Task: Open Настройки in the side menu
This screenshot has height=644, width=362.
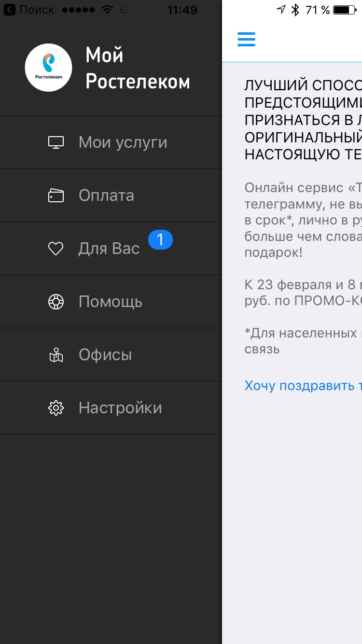Action: (120, 408)
